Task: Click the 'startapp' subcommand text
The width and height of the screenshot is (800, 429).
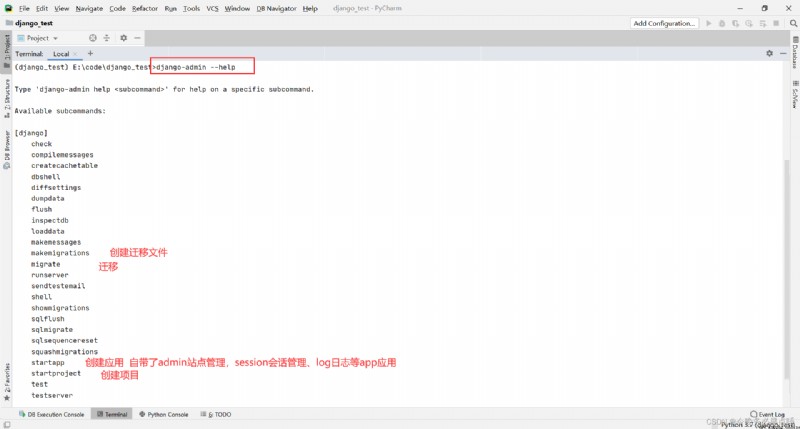Action: pos(47,363)
